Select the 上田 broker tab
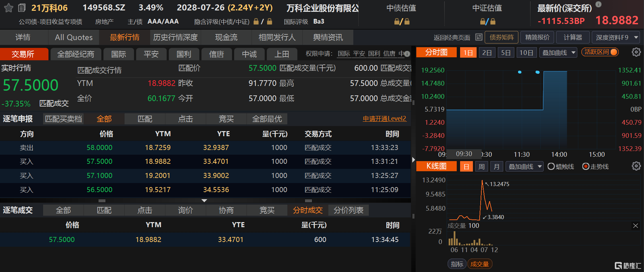 (282, 54)
